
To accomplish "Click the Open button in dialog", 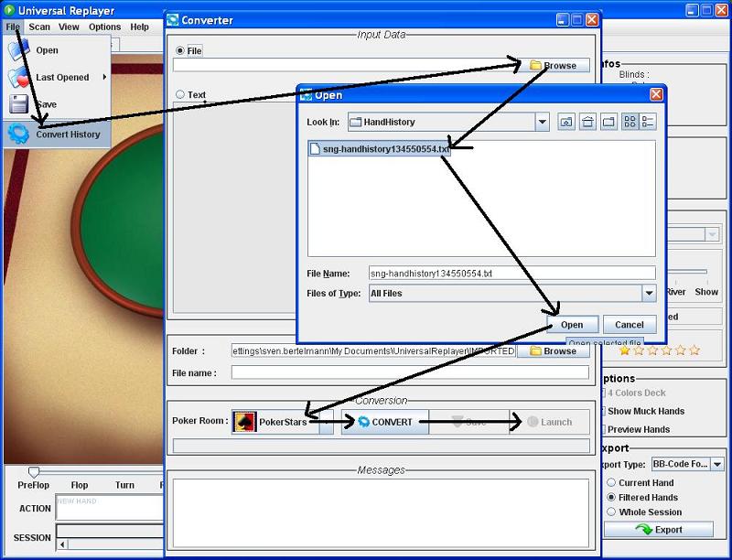I will click(572, 325).
